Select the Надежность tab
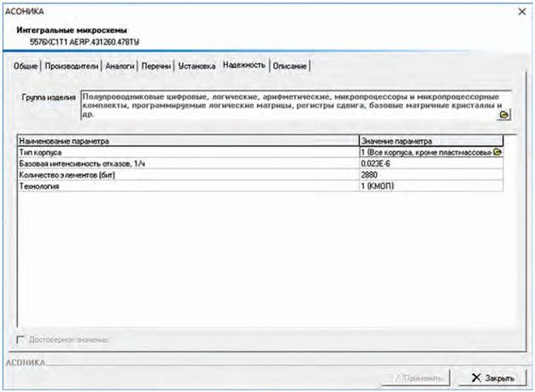Viewport: 535px width, 392px height. tap(244, 64)
